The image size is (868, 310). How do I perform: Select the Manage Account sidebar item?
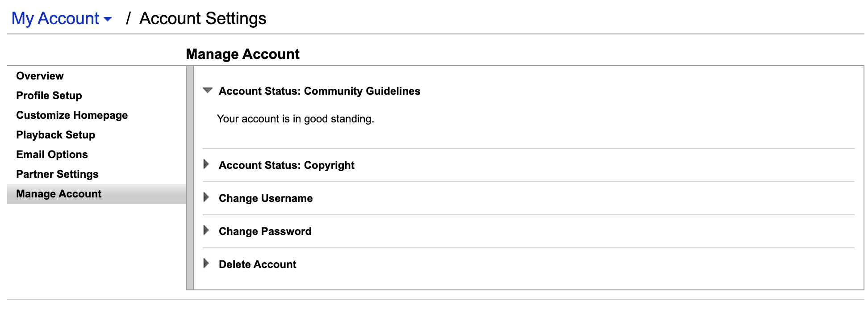[58, 194]
